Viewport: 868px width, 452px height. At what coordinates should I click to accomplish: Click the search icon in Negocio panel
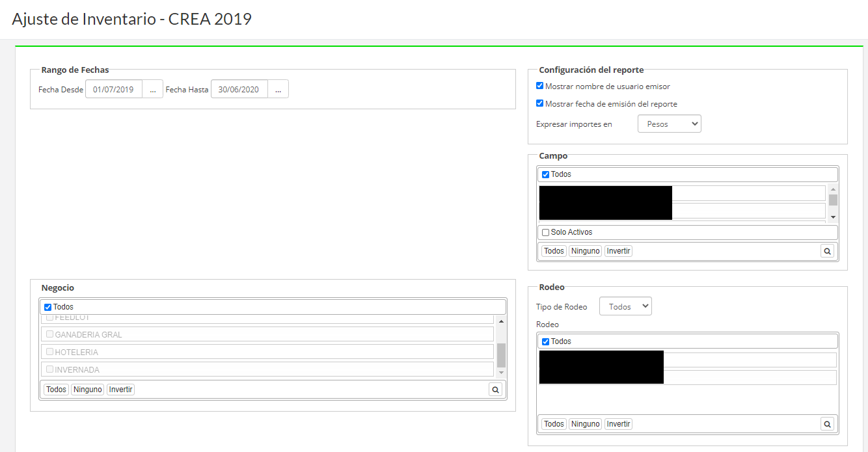pyautogui.click(x=495, y=390)
